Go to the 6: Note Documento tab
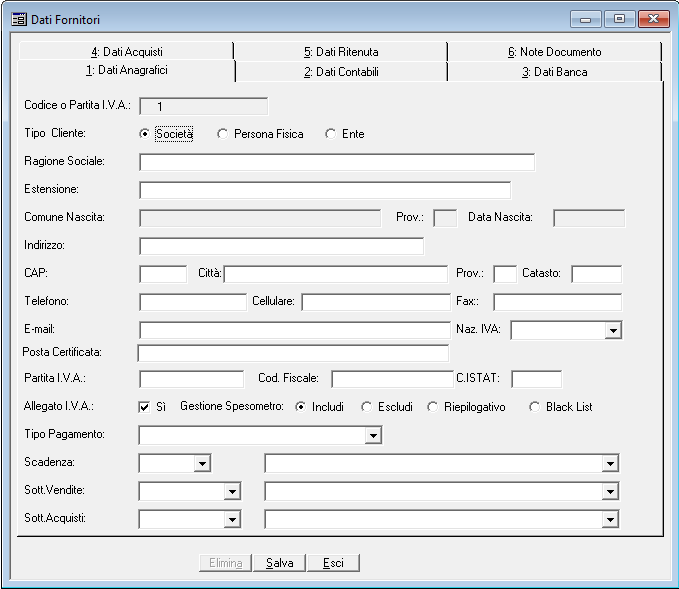The height and width of the screenshot is (589, 679). pos(555,52)
